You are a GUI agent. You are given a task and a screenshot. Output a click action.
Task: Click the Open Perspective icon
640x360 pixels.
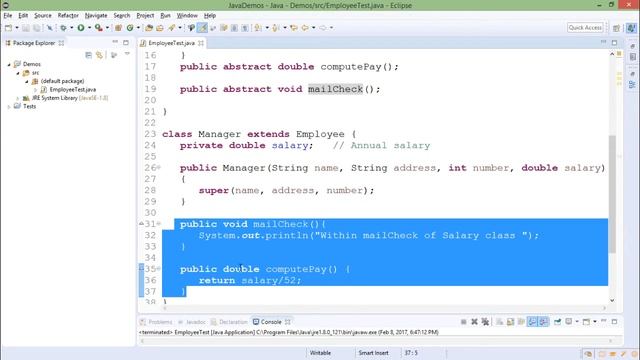tap(616, 28)
